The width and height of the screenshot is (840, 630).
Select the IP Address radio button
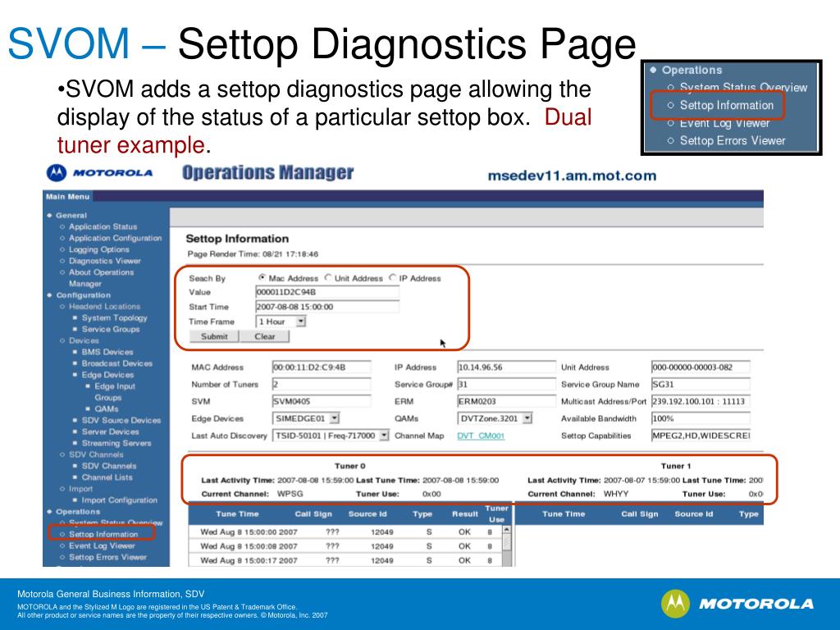tap(393, 277)
